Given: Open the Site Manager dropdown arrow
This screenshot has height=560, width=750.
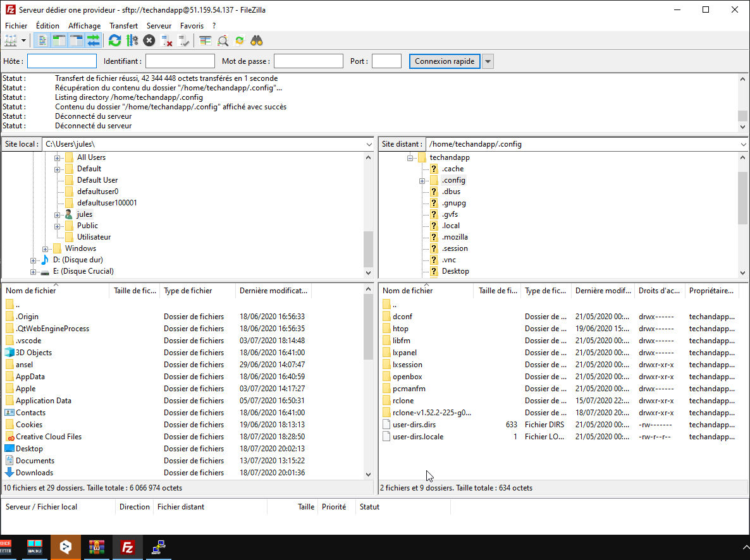Looking at the screenshot, I should coord(23,40).
